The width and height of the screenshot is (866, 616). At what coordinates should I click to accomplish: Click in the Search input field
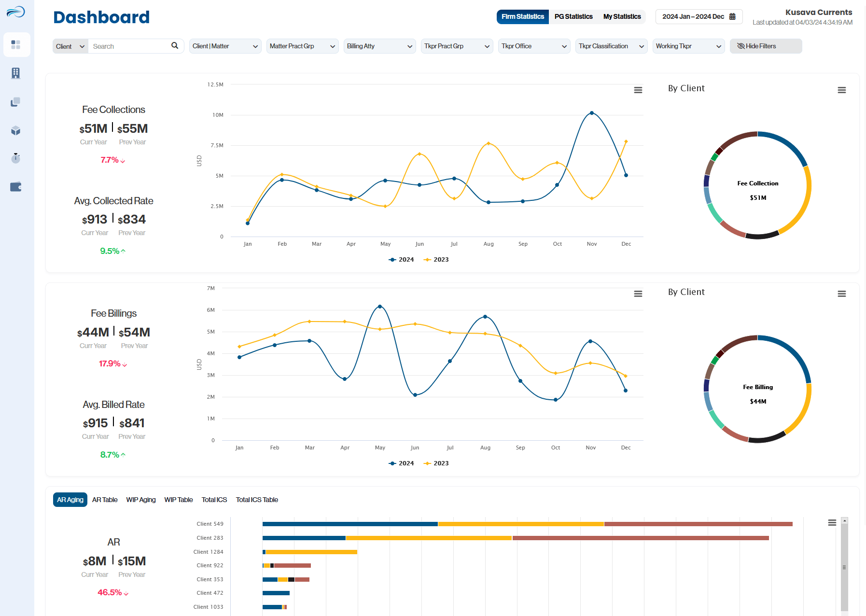[129, 46]
